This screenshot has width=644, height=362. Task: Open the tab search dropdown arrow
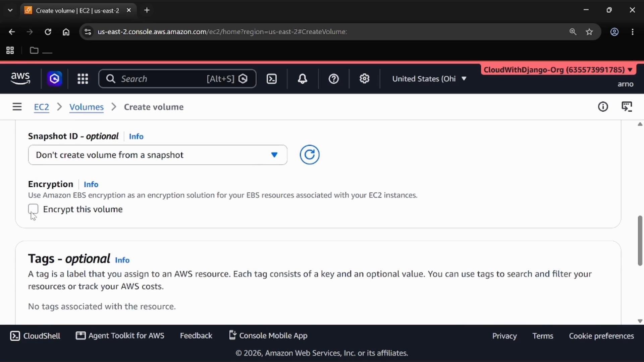(x=10, y=10)
